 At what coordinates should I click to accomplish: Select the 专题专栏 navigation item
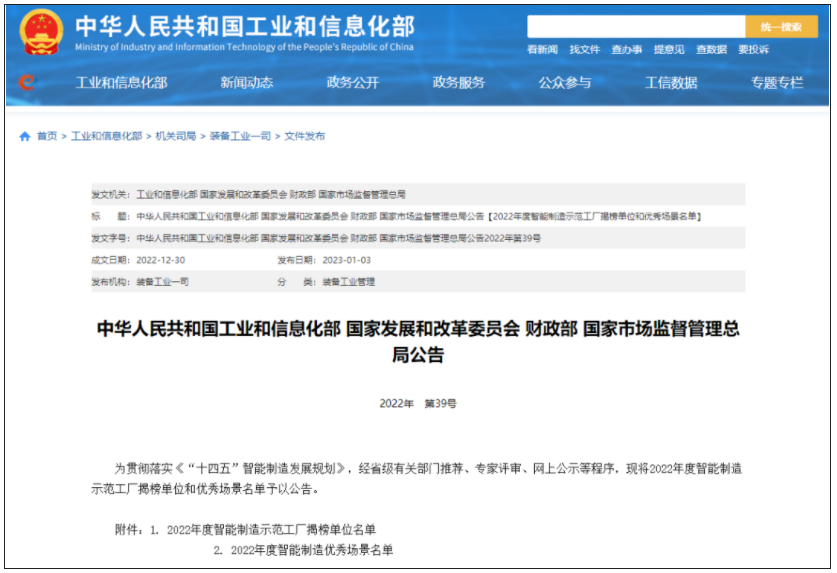(x=777, y=83)
